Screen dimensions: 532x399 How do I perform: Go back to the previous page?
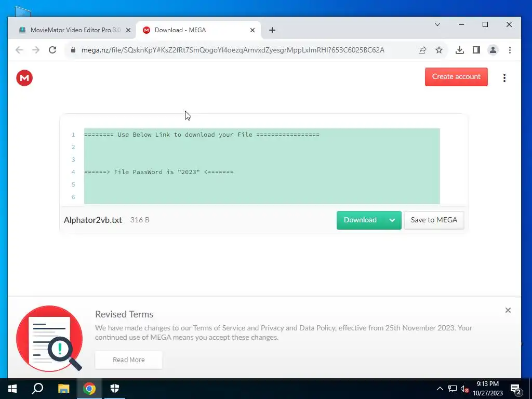[x=19, y=50]
